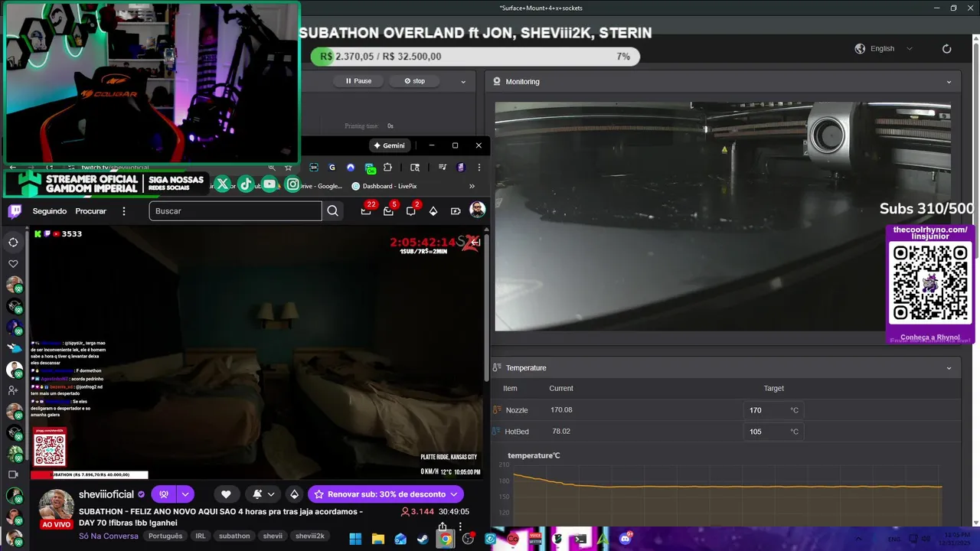Open the three-dot menu beside Procurar

coord(124,211)
